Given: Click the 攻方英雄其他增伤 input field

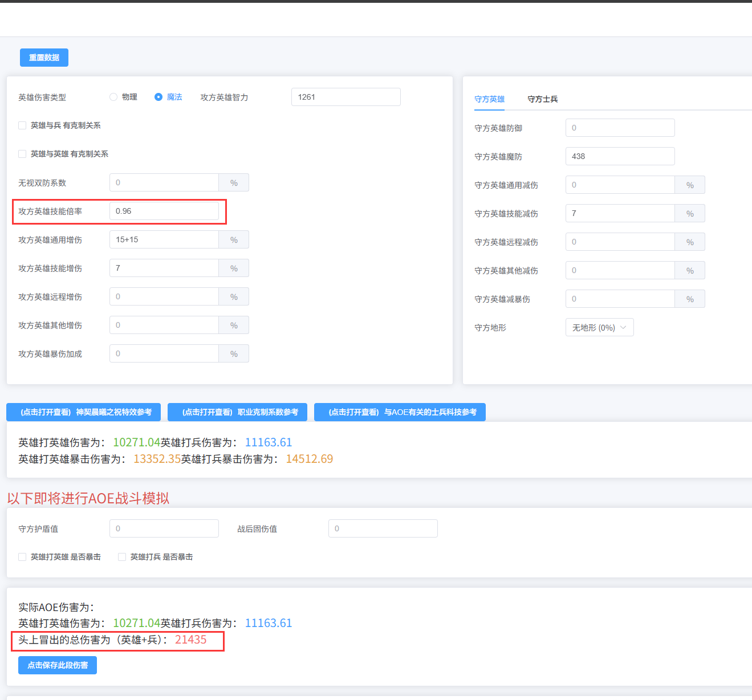Looking at the screenshot, I should tap(164, 325).
